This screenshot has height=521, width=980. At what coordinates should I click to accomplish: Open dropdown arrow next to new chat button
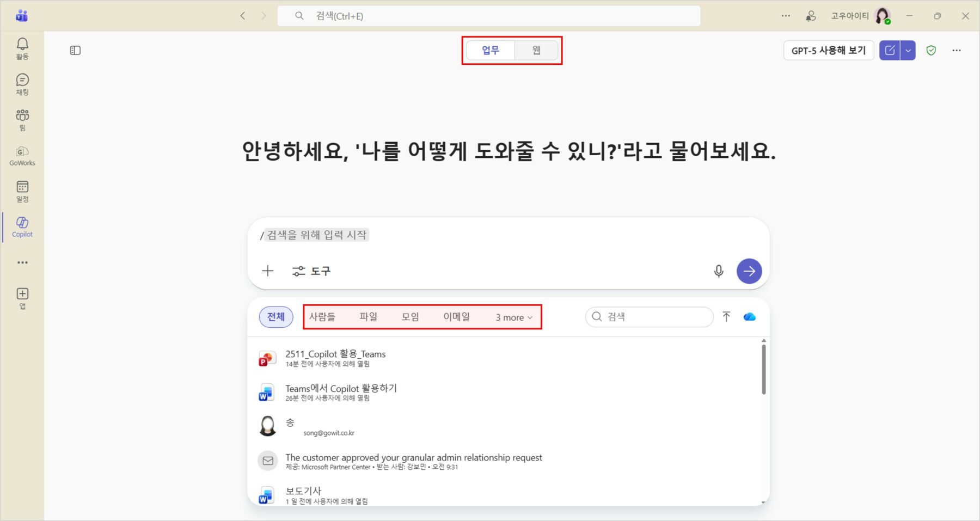908,51
